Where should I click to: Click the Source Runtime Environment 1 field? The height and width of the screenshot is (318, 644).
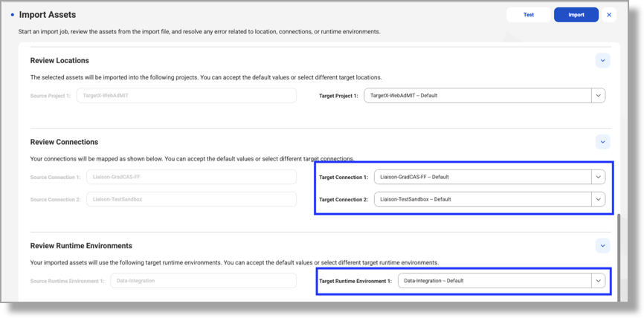click(203, 281)
